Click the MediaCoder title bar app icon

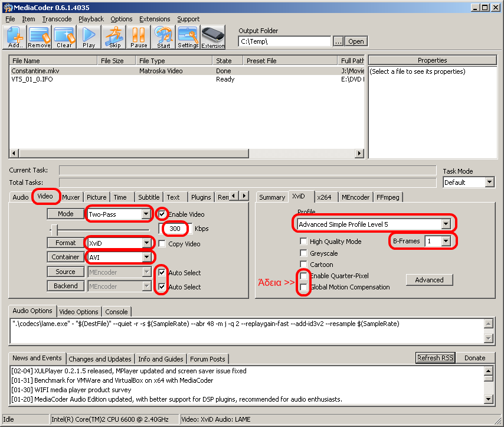(8, 8)
